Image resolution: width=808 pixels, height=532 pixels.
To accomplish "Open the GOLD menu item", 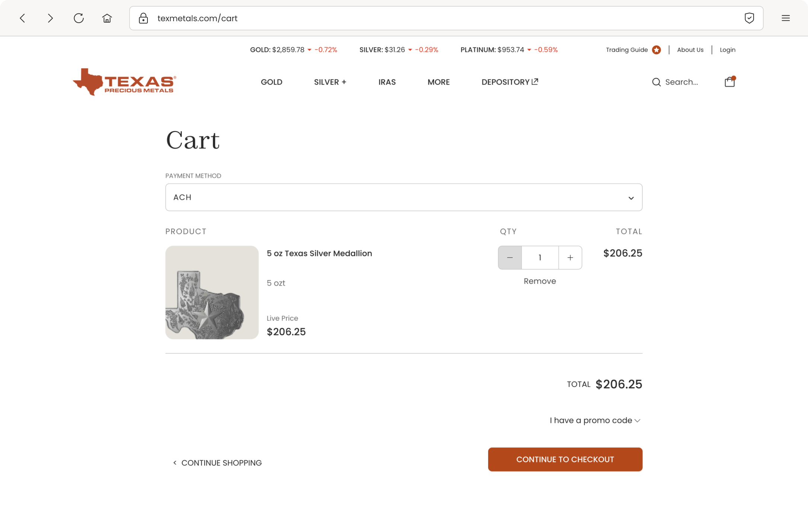I will (x=271, y=82).
